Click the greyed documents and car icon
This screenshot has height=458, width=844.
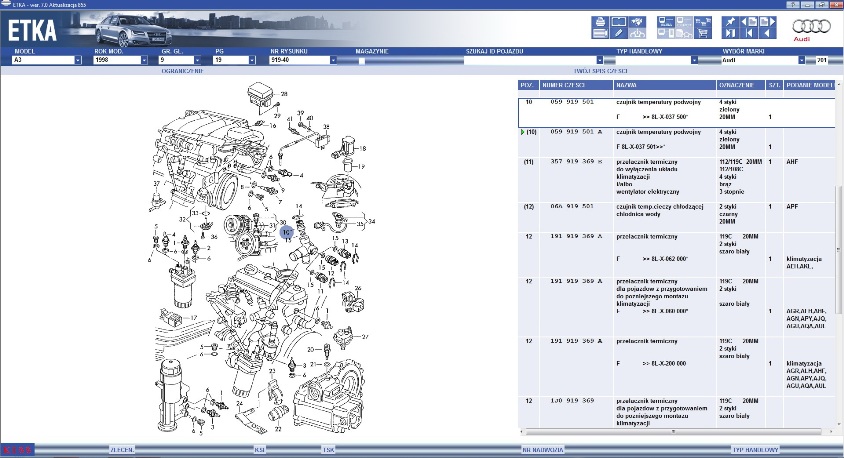(684, 33)
